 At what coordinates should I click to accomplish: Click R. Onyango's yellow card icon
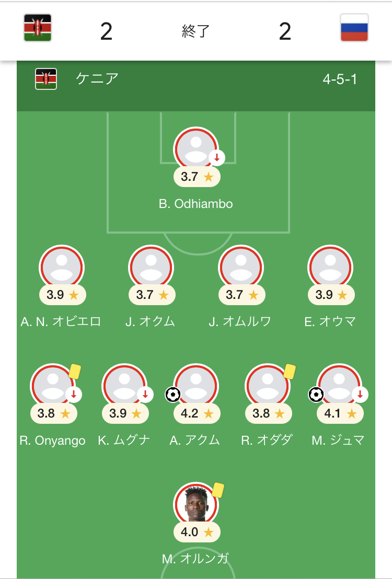(x=75, y=371)
